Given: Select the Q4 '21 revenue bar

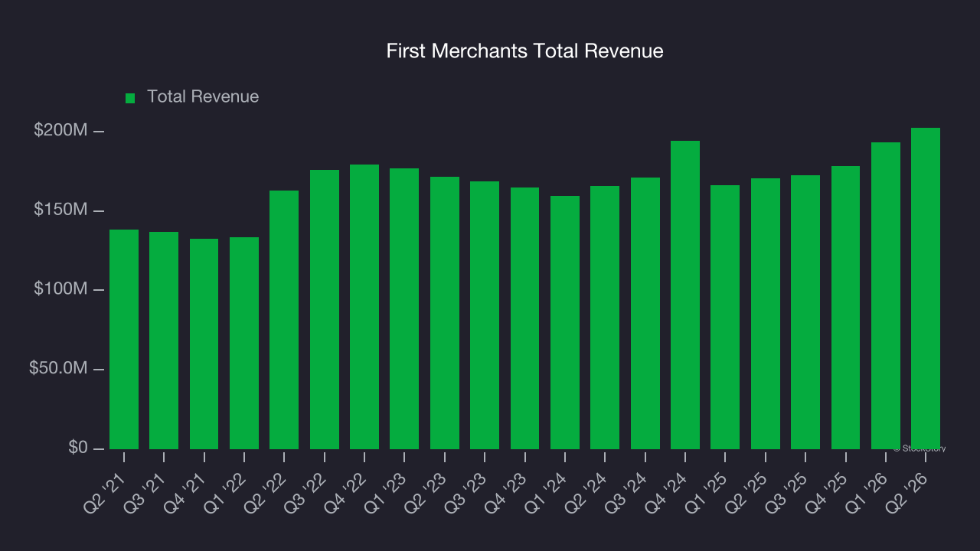Looking at the screenshot, I should (204, 344).
